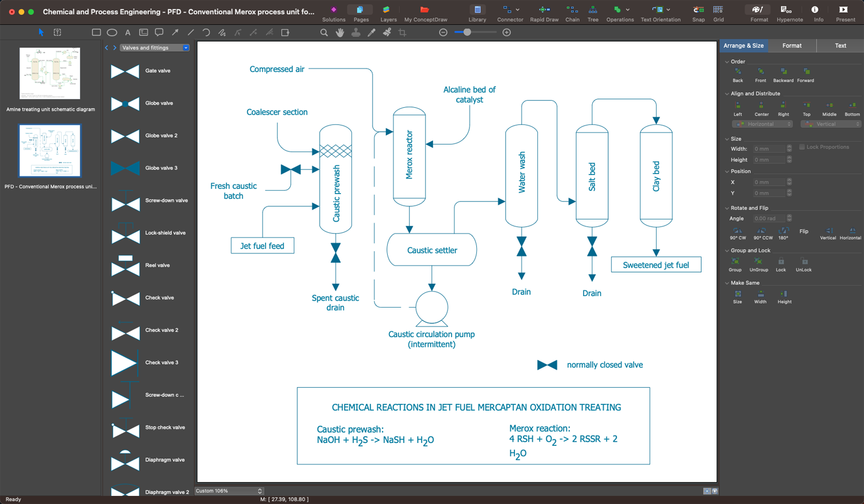Open the Vertical distribute dropdown

click(831, 124)
